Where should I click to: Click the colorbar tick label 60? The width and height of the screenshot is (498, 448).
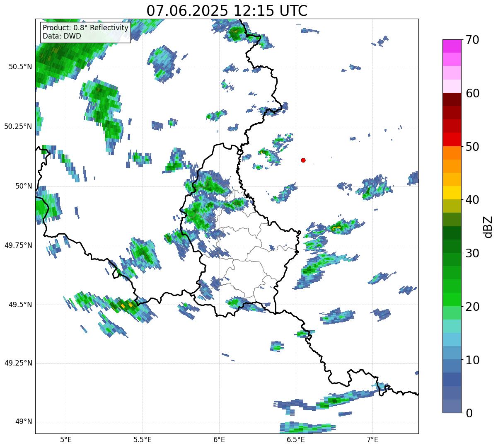(x=472, y=93)
